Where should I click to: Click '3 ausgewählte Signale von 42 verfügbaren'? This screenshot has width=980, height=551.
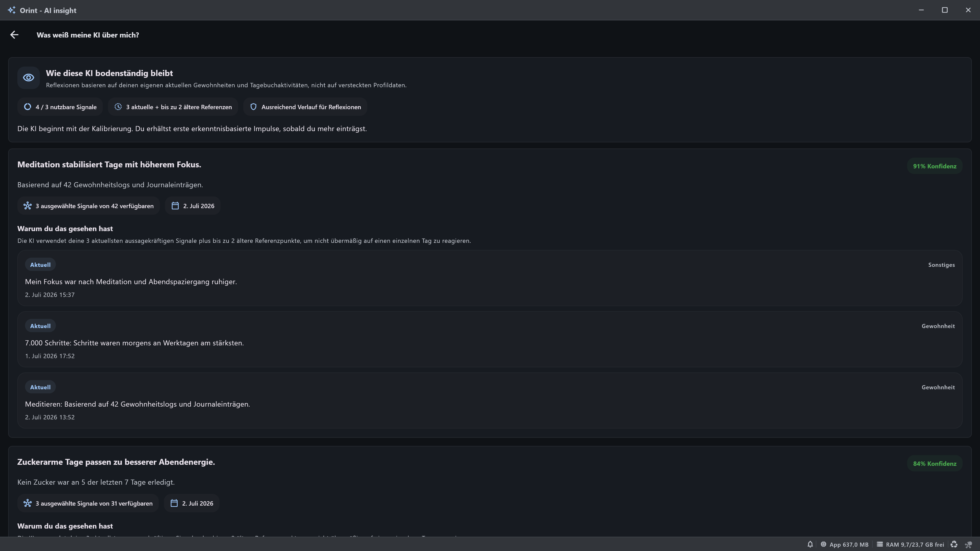point(88,206)
